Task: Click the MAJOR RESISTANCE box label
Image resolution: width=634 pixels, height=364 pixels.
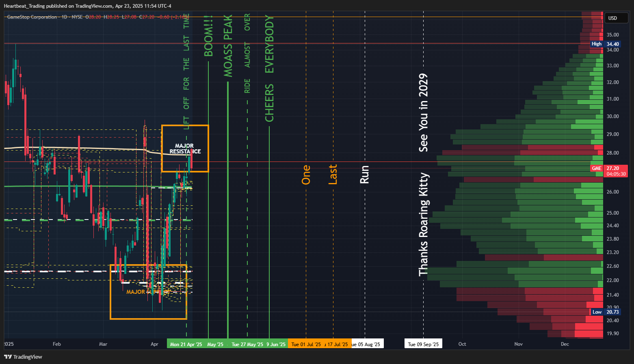Action: tap(185, 149)
